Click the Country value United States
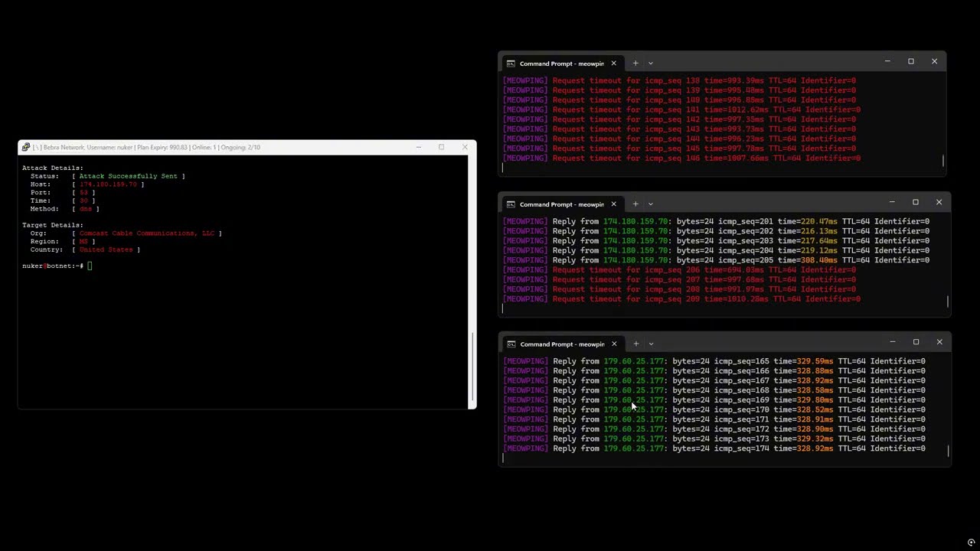Viewport: 980px width, 551px height. tap(106, 249)
